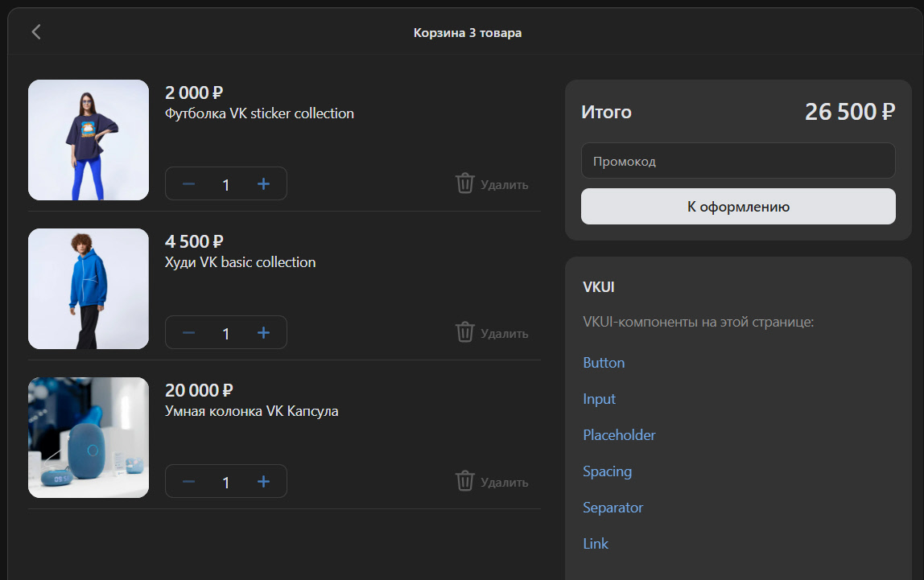Select the Футболка VK sticker collection title
This screenshot has height=580, width=924.
pos(259,113)
